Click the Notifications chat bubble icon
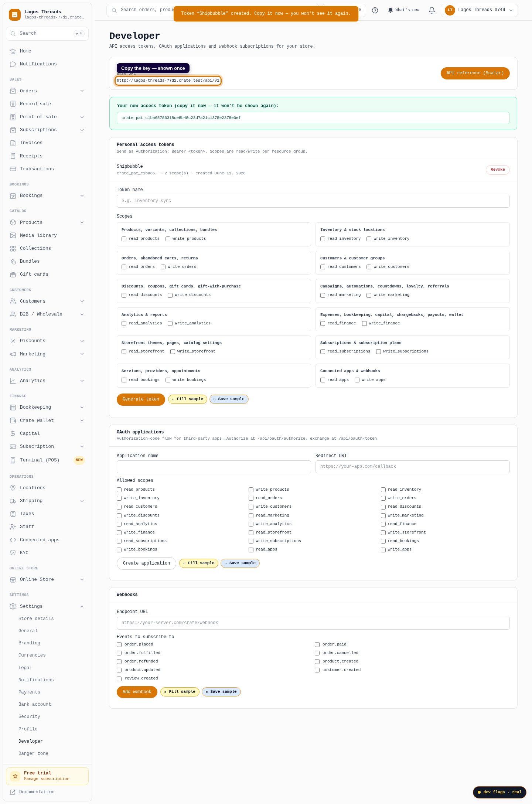The width and height of the screenshot is (532, 804). 13,64
